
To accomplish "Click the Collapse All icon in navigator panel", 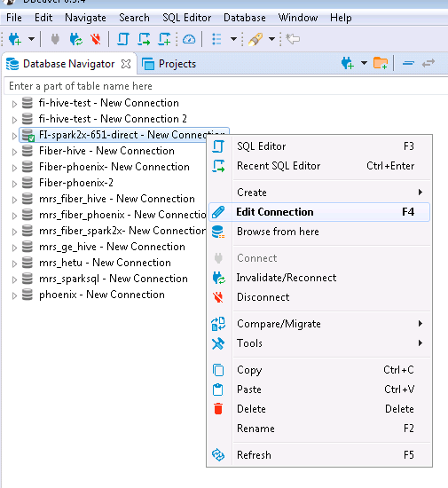I will coord(408,63).
